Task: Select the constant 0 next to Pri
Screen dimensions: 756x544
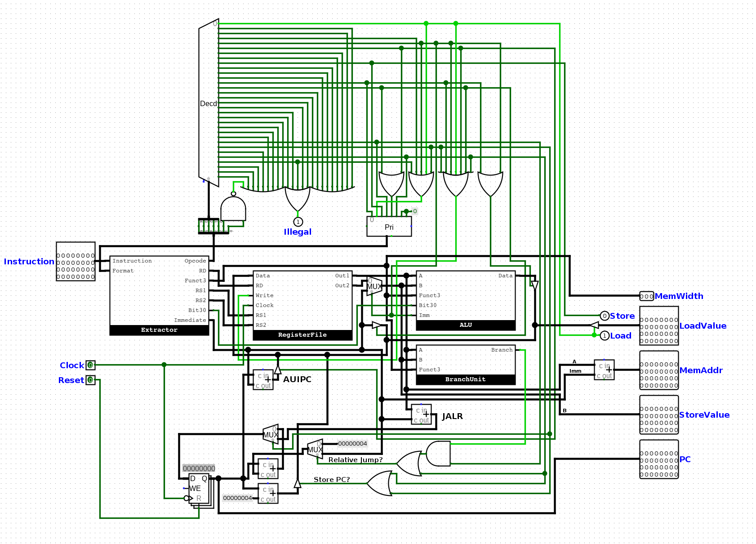Action: coord(414,211)
